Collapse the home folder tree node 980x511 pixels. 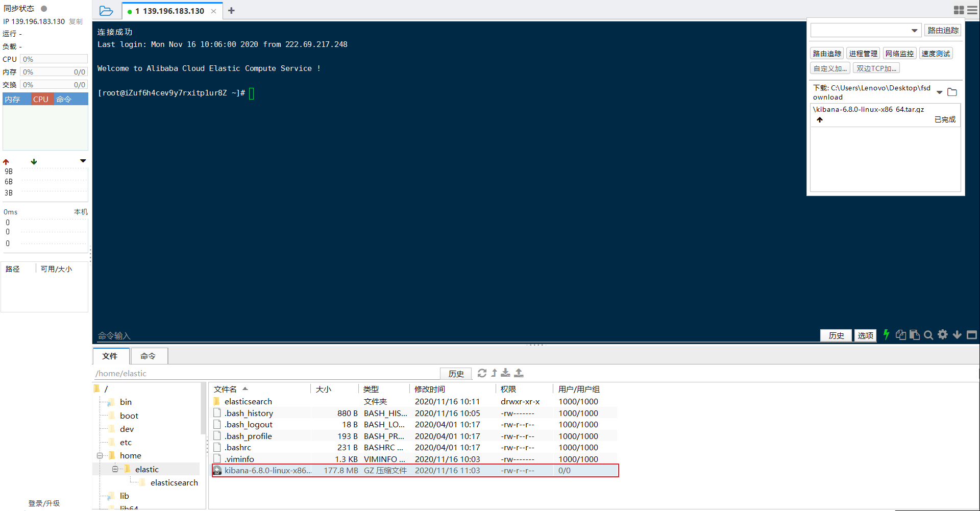point(100,455)
